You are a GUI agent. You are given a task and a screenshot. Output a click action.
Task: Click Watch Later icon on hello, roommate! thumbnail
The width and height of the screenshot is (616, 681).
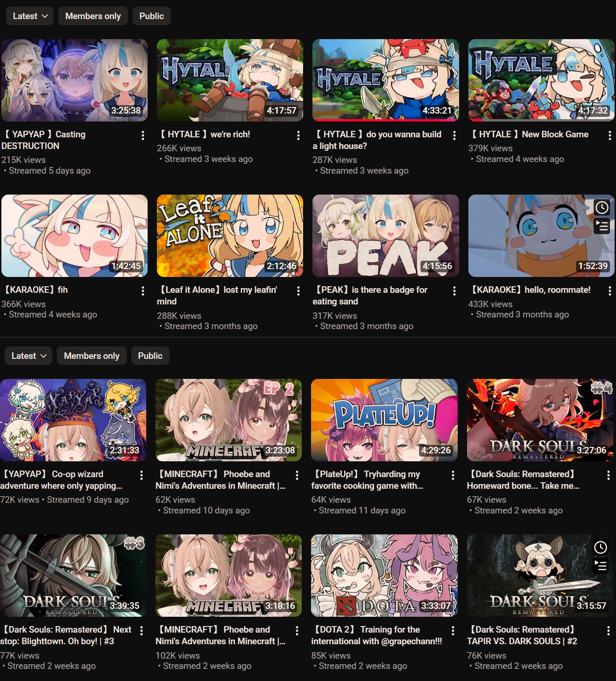coord(602,208)
